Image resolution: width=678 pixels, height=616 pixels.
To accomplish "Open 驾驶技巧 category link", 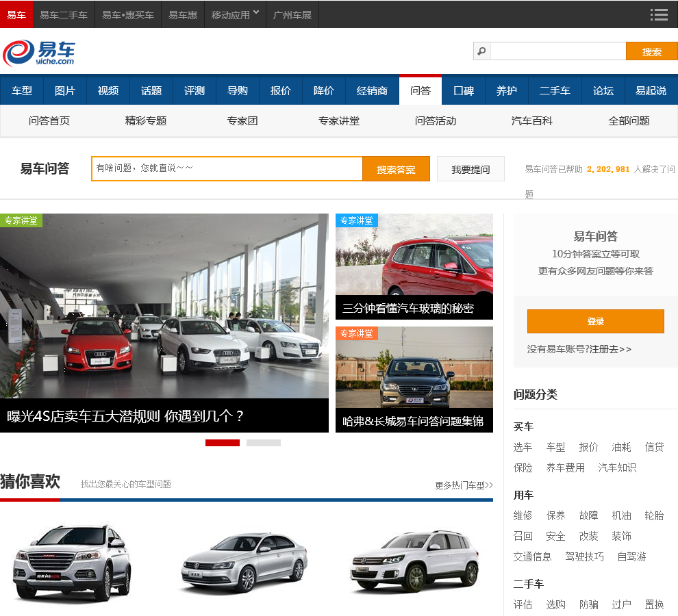I will tap(585, 556).
